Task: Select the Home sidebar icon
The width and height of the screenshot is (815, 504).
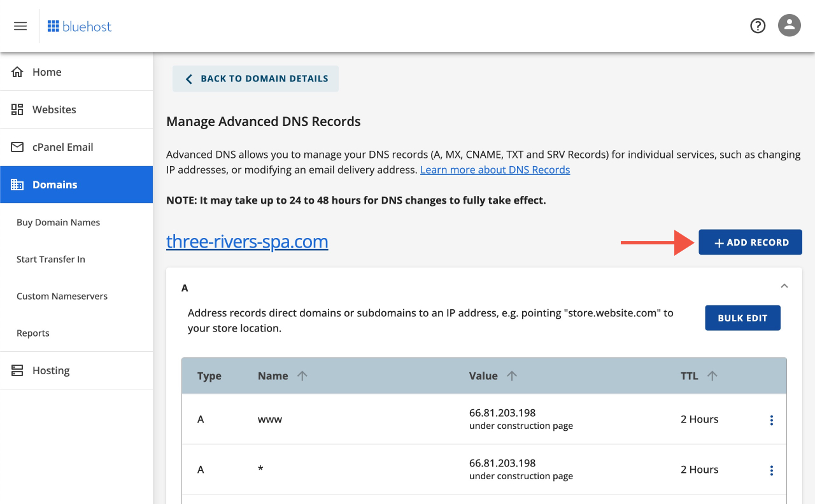Action: [x=17, y=71]
